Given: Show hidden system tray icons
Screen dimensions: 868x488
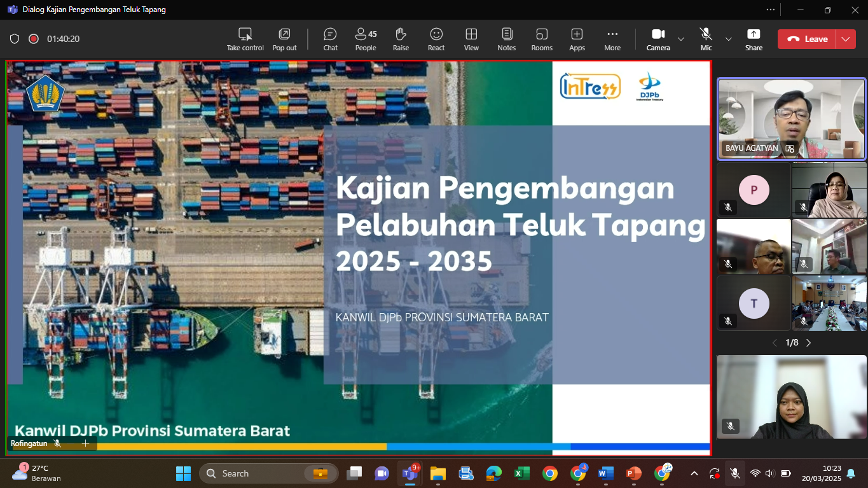Looking at the screenshot, I should pyautogui.click(x=694, y=473).
